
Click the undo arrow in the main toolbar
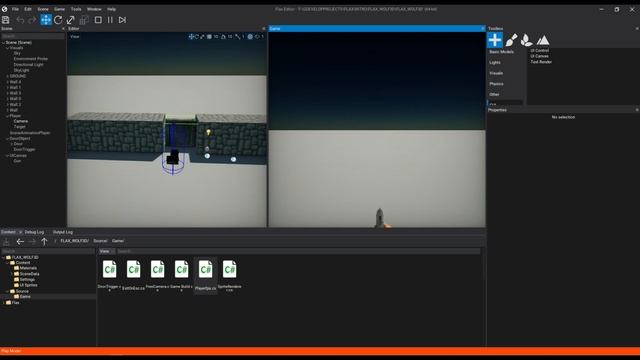click(x=20, y=20)
